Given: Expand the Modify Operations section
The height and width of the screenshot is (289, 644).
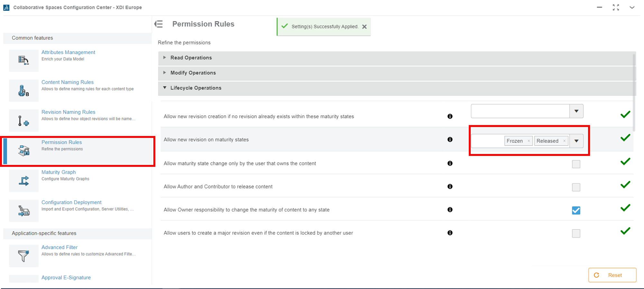Looking at the screenshot, I should tap(193, 73).
